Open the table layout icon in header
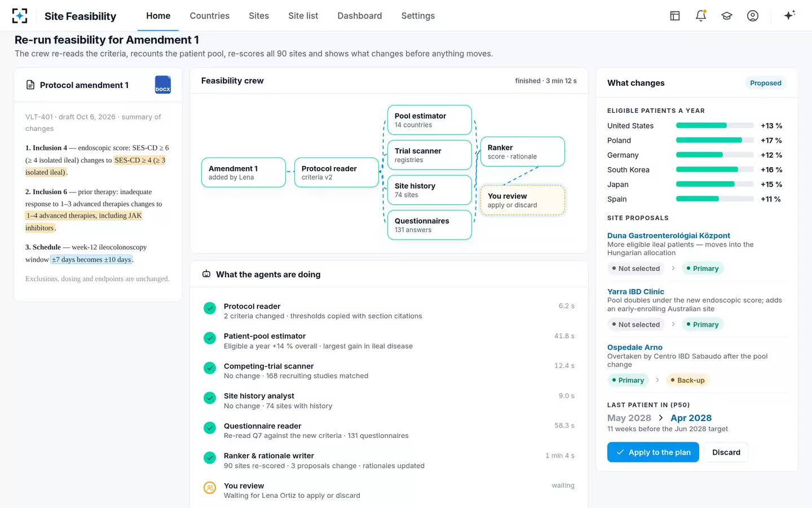The width and height of the screenshot is (812, 508). coord(675,16)
